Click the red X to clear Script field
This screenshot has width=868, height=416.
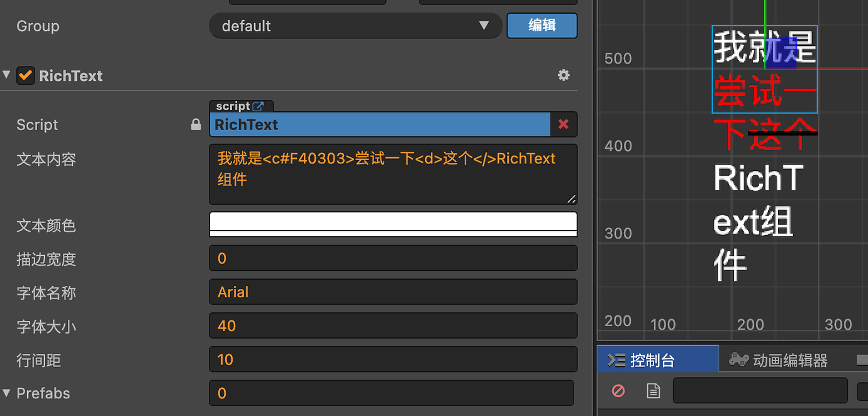coord(564,124)
